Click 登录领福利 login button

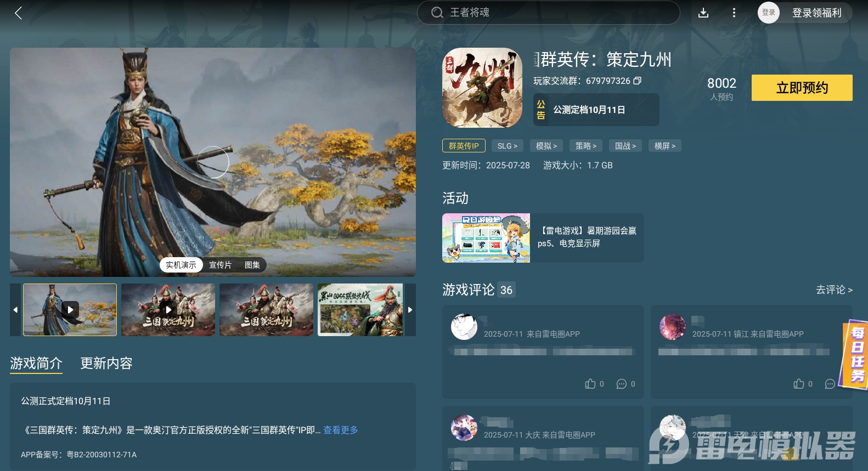pyautogui.click(x=816, y=13)
